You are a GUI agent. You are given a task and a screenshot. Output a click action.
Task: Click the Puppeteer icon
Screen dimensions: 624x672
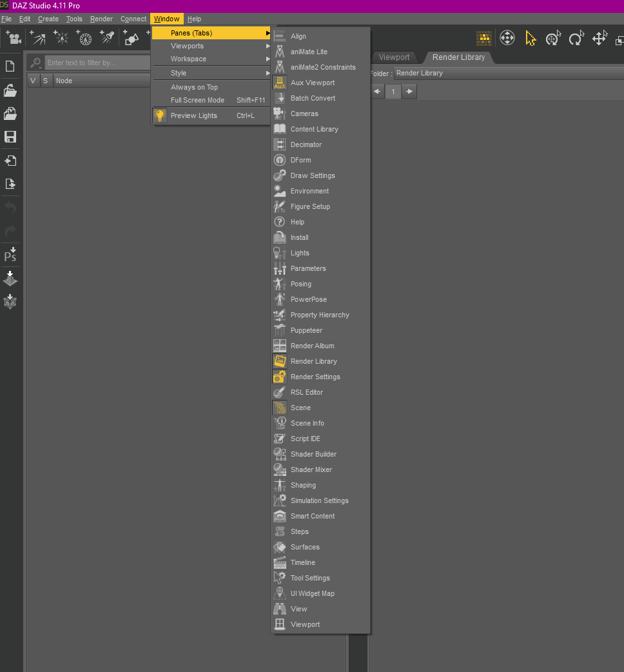point(280,330)
